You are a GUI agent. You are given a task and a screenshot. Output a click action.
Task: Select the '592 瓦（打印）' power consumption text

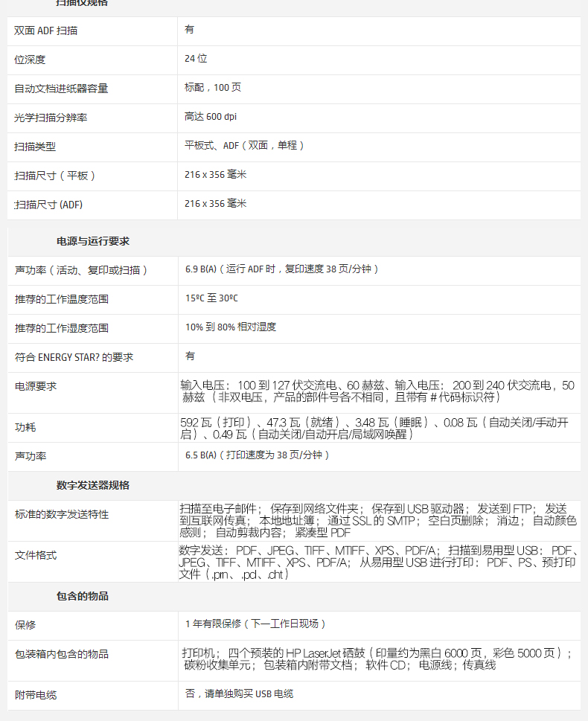(374, 428)
